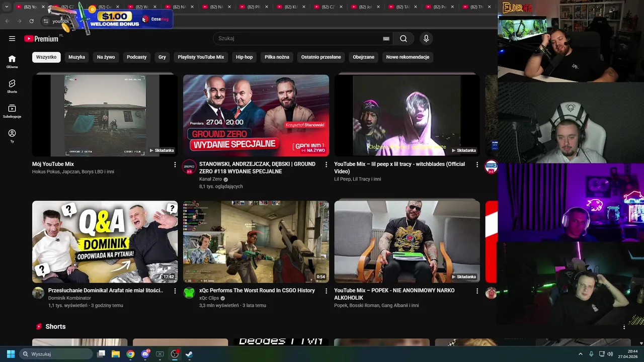Open the Ty section in sidebar
Screen dimensions: 644x362
click(12, 136)
